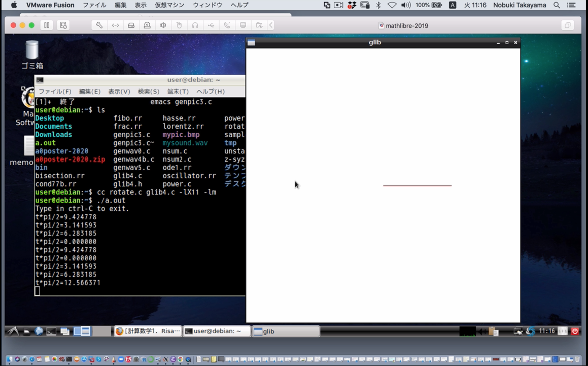This screenshot has width=588, height=366.
Task: Launch terminal icon in Debian taskbar
Action: (51, 331)
